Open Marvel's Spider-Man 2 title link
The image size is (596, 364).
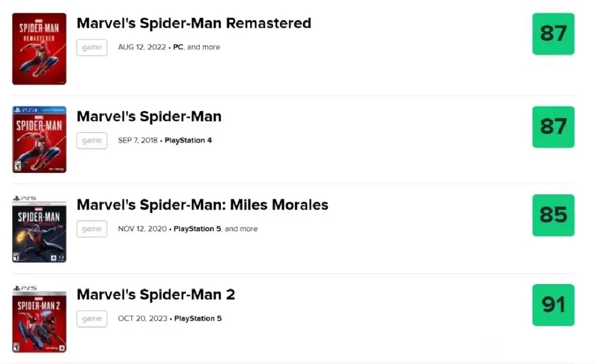point(156,294)
